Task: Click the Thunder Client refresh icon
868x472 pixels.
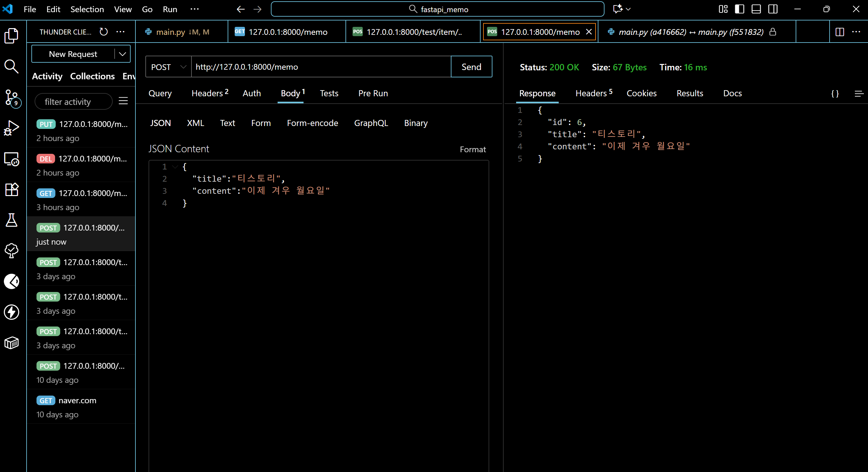Action: tap(104, 32)
